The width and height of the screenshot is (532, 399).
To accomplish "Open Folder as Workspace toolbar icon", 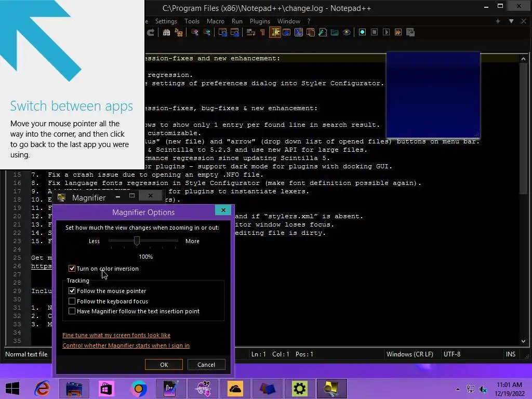I will pyautogui.click(x=335, y=32).
